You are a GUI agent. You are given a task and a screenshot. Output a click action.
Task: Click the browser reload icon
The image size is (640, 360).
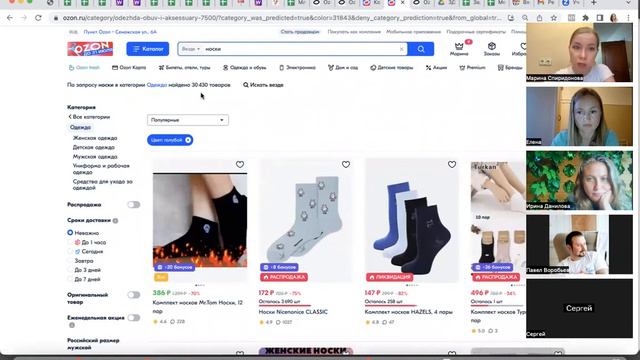pyautogui.click(x=38, y=18)
